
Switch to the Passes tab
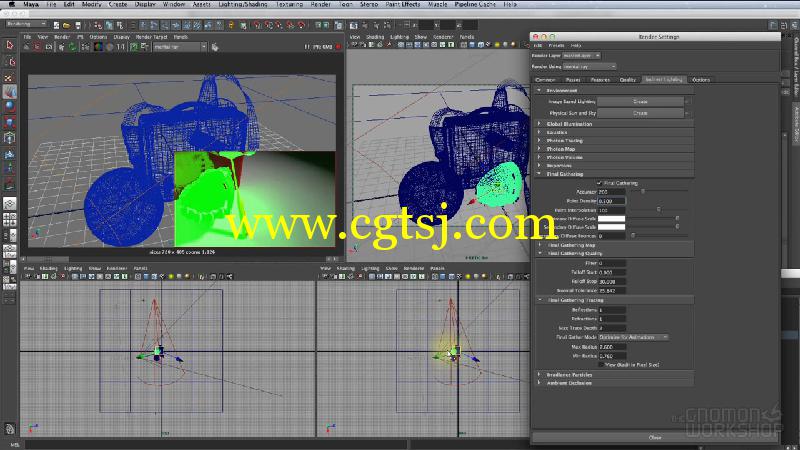point(573,80)
